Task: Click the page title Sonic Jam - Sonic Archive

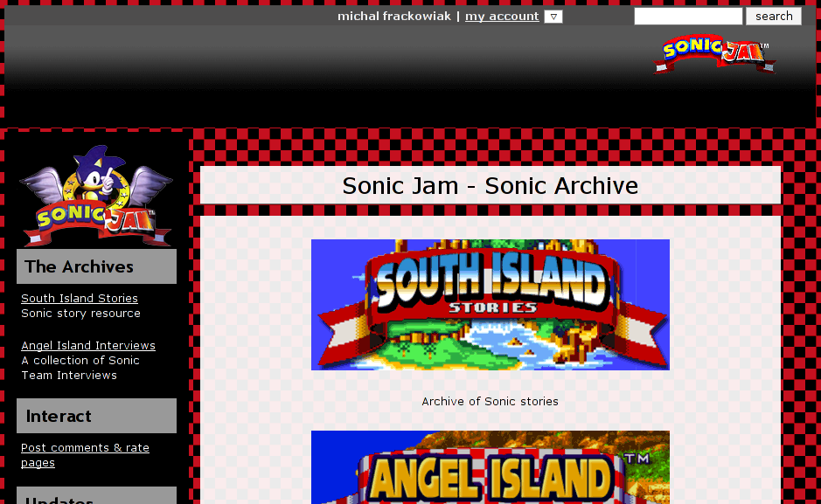Action: [491, 185]
